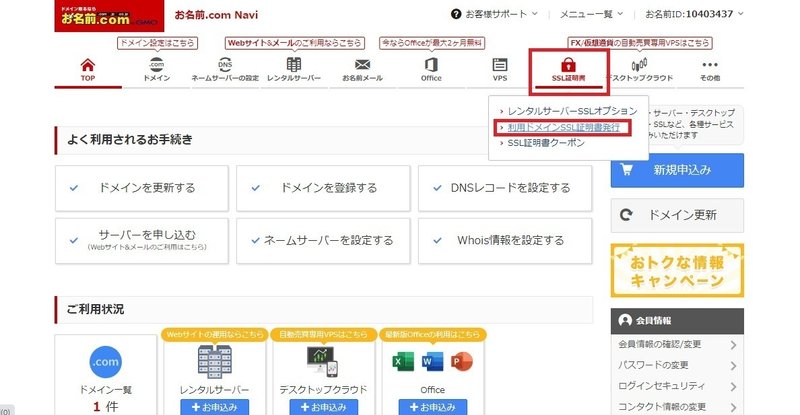Click the ドメイン更新 button
The image size is (800, 415).
click(x=677, y=215)
